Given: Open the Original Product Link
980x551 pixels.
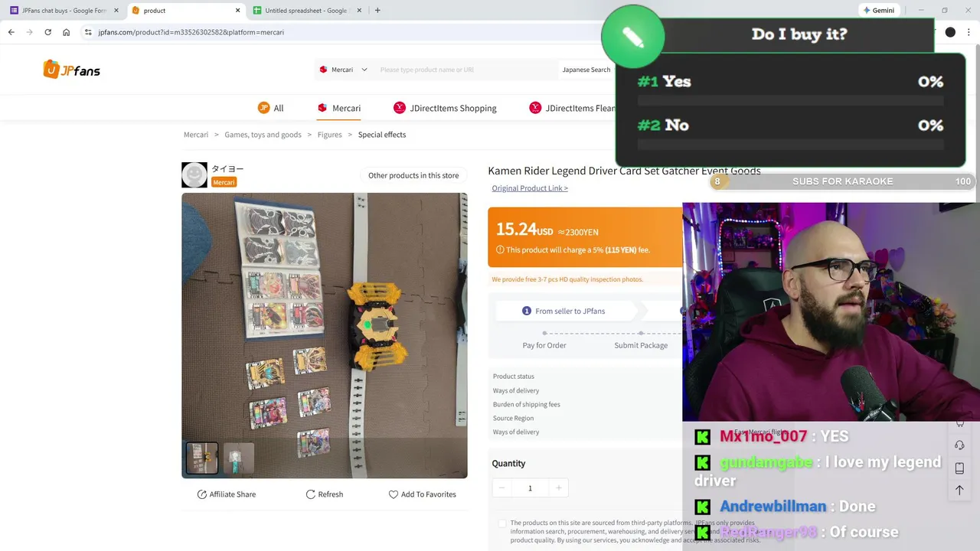Looking at the screenshot, I should (530, 188).
